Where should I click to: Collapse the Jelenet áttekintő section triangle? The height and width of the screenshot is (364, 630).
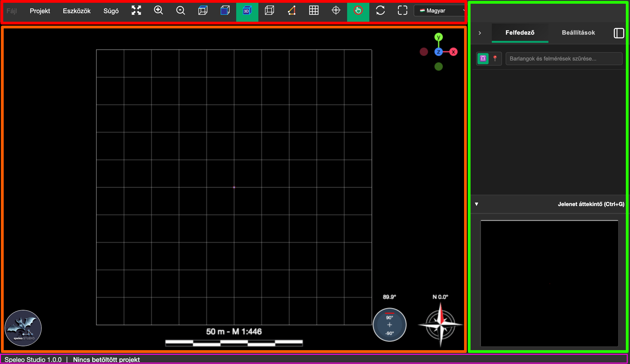[477, 204]
